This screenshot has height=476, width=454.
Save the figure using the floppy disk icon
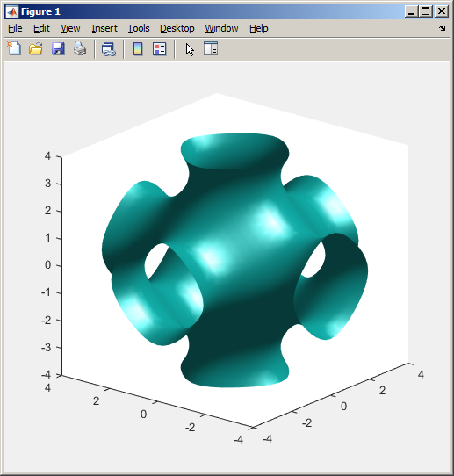pos(58,48)
